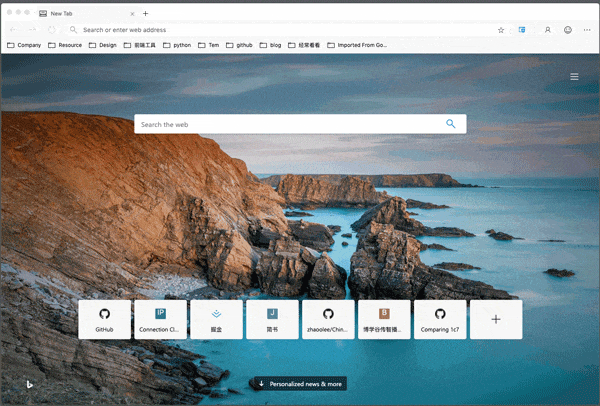Open the Company bookmarks folder
Screen dimensions: 600x406
point(24,45)
